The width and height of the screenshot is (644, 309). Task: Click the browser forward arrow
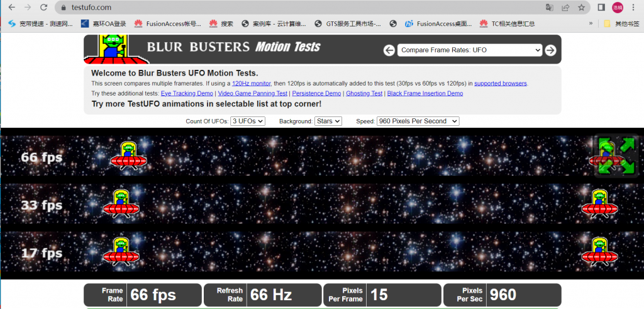point(28,8)
